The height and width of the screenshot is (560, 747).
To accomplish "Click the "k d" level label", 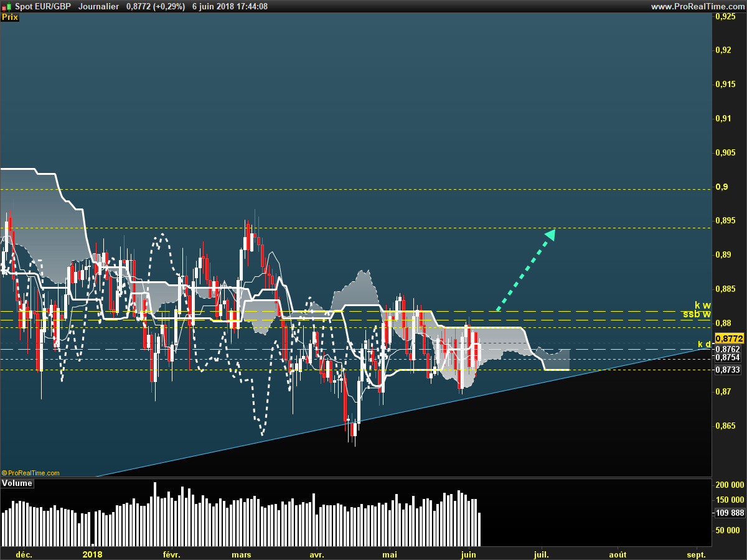I will click(704, 344).
